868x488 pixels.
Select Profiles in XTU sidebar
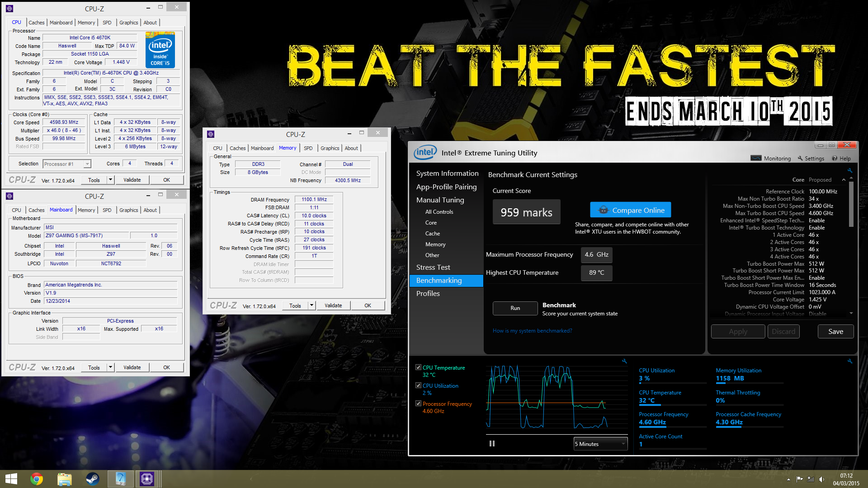click(428, 294)
